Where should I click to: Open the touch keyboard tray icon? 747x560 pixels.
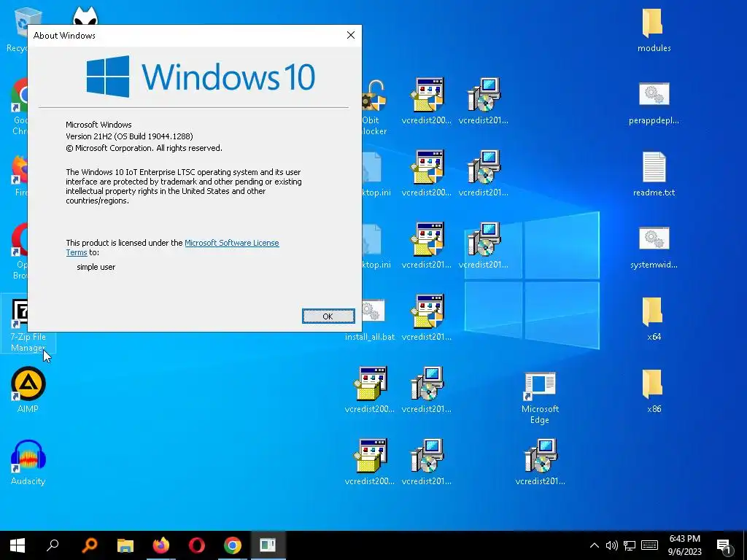tap(649, 545)
